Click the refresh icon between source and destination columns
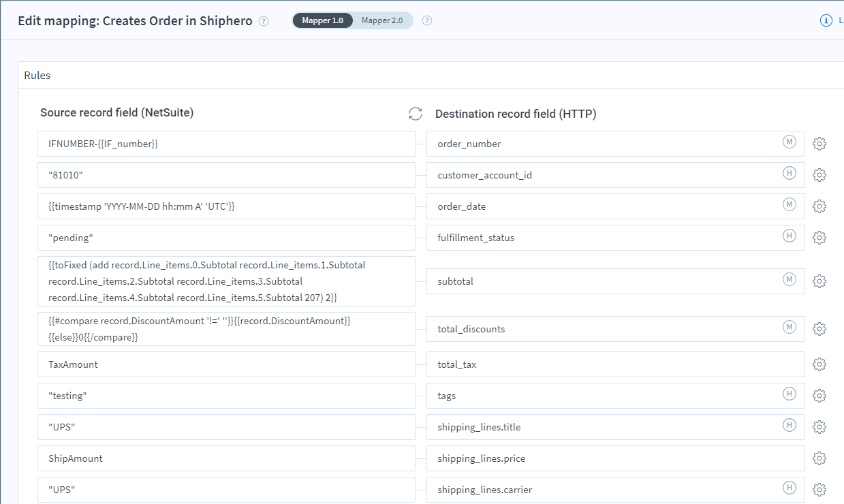This screenshot has width=844, height=504. [x=416, y=114]
